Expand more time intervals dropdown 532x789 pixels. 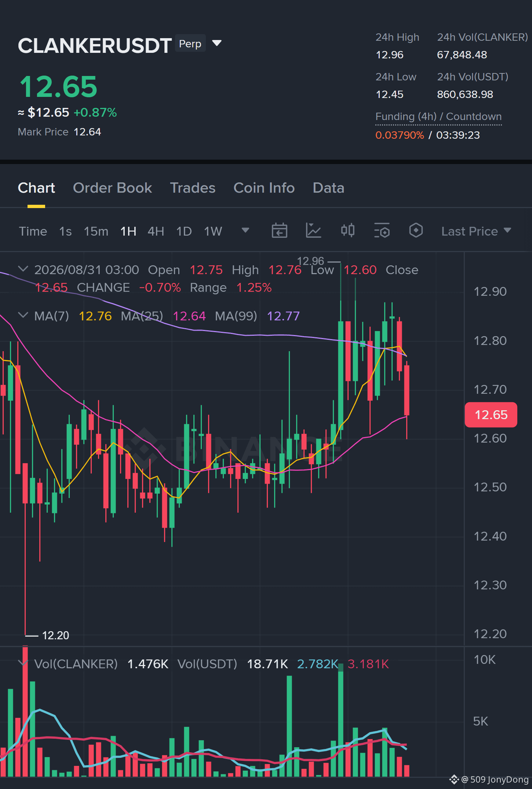[x=245, y=230]
